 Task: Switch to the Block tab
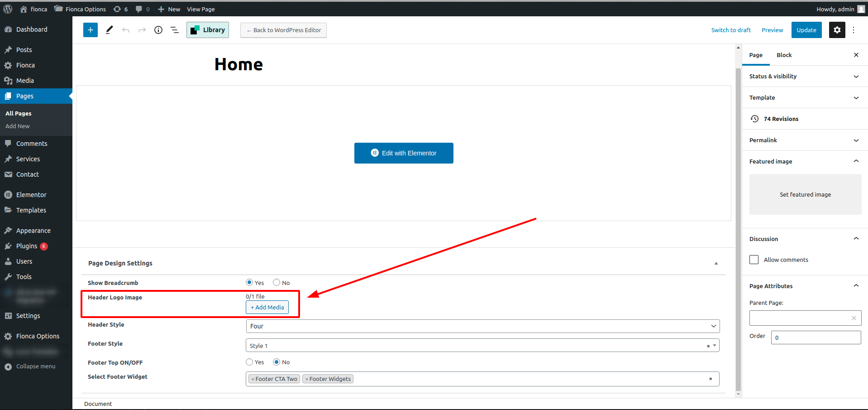784,55
